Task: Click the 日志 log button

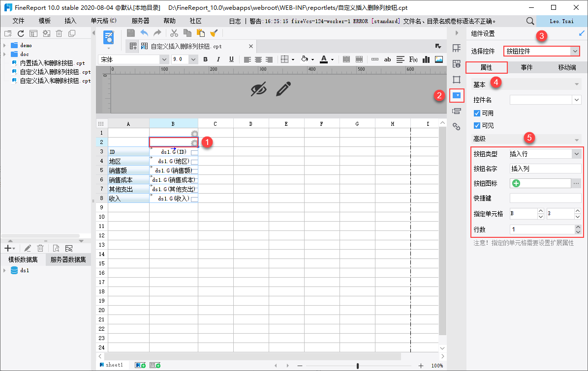Action: tap(235, 21)
